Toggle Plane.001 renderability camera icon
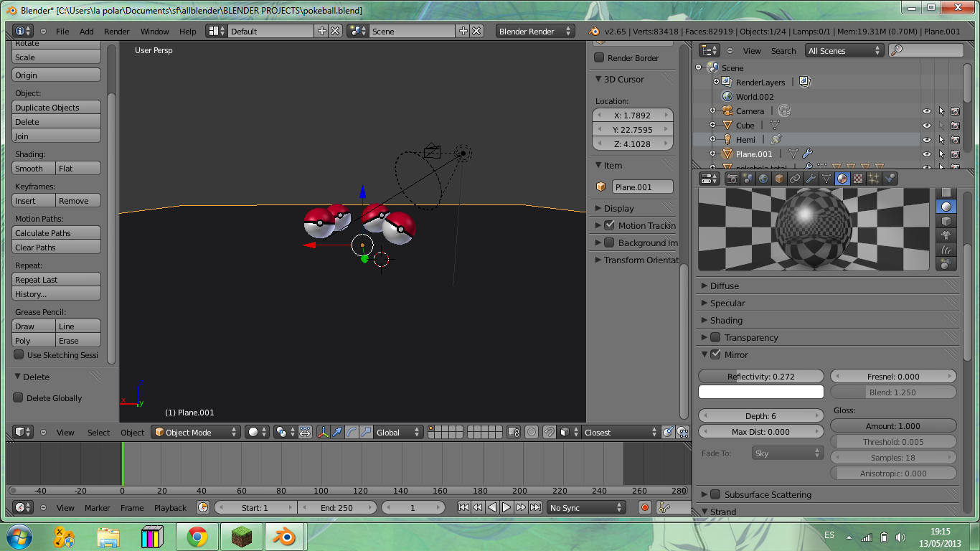 955,154
